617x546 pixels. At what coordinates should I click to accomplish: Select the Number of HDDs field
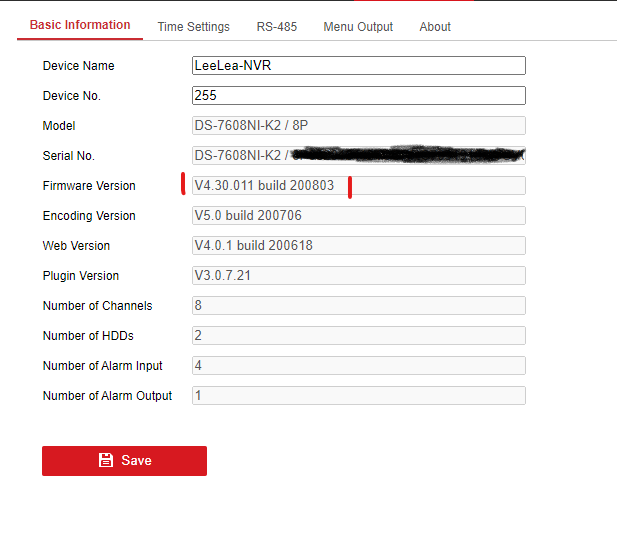pyautogui.click(x=358, y=336)
